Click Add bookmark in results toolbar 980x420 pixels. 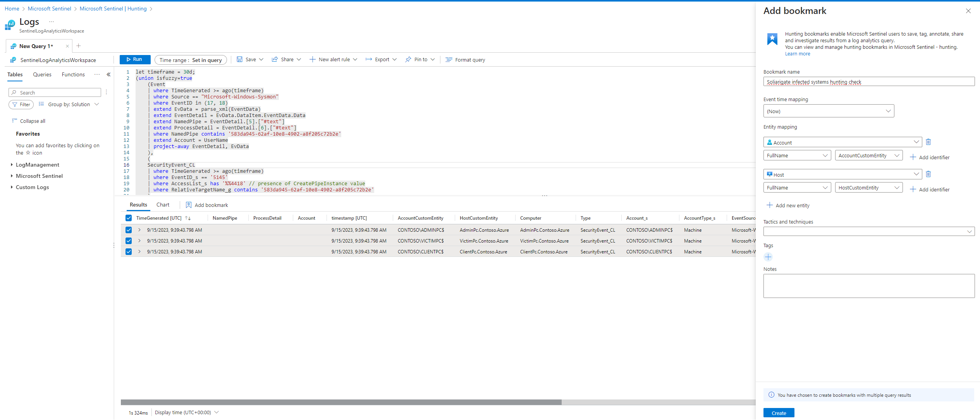[207, 205]
